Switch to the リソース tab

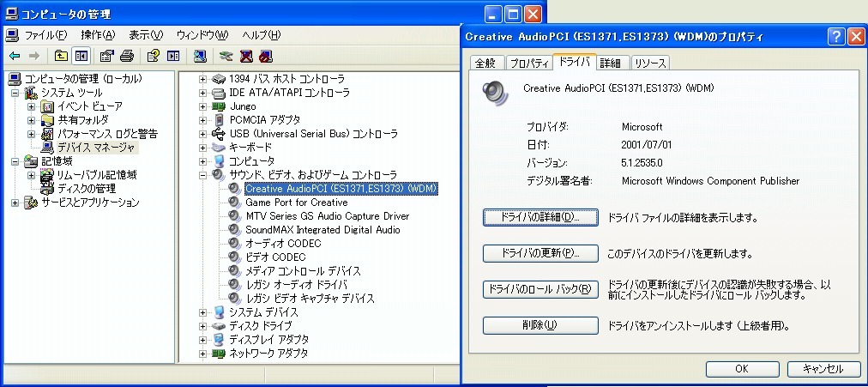click(x=650, y=63)
